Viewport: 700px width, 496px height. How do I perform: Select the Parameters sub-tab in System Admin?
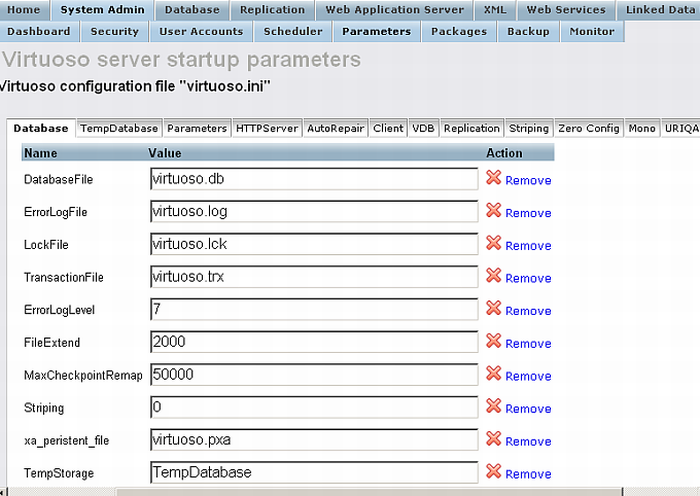coord(376,32)
